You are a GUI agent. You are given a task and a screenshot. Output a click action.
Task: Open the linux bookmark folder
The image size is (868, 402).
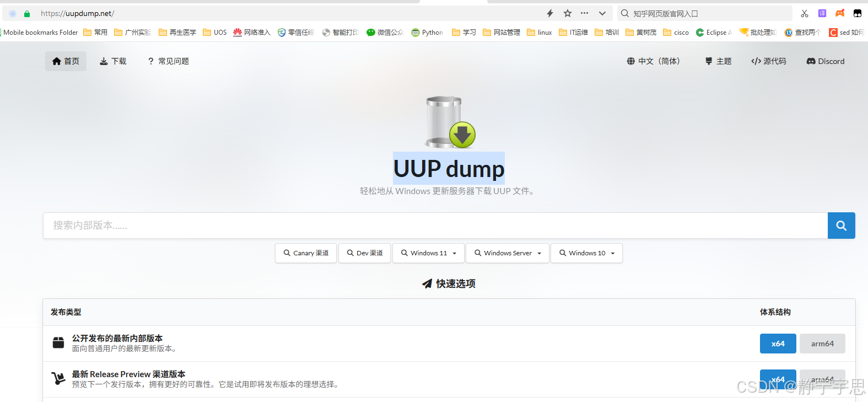[540, 33]
